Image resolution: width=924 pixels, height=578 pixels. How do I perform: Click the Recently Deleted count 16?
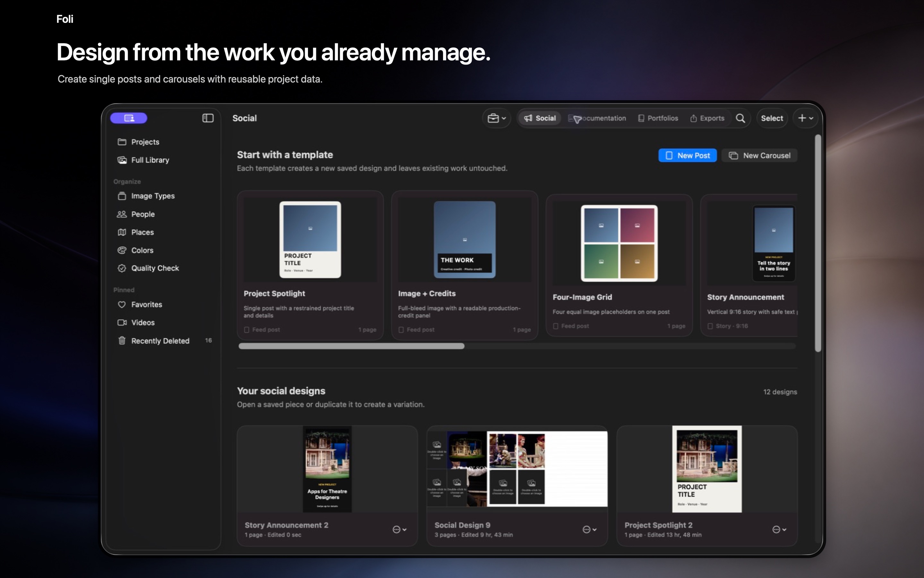coord(209,340)
